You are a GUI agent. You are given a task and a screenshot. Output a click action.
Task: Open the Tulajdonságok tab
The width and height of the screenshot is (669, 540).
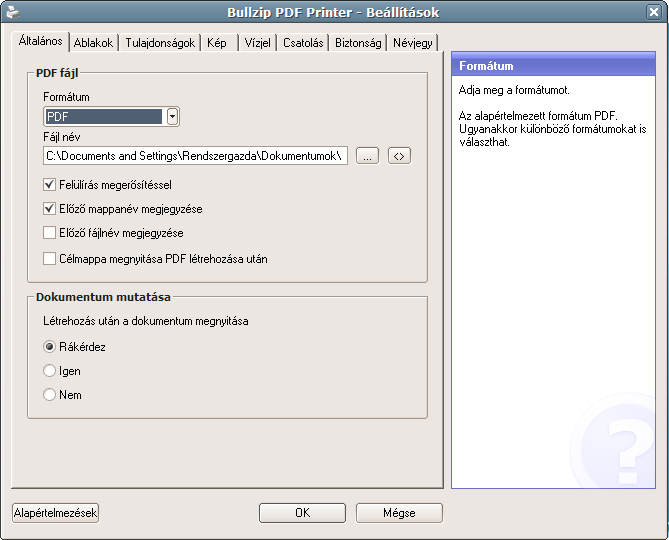(x=160, y=43)
